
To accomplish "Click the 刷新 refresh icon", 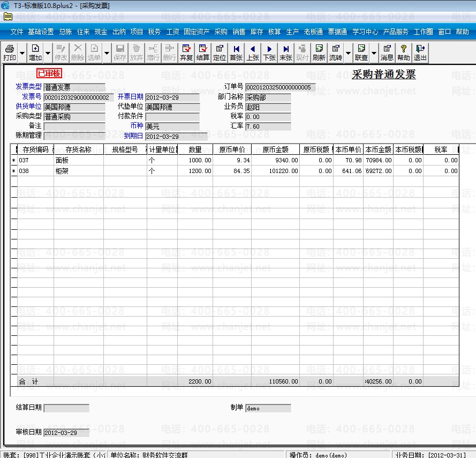I will tap(319, 53).
